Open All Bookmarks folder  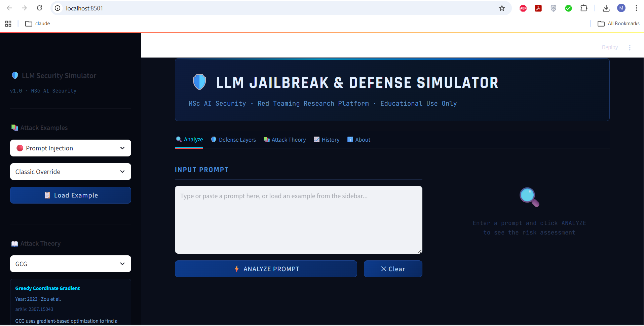pyautogui.click(x=618, y=24)
